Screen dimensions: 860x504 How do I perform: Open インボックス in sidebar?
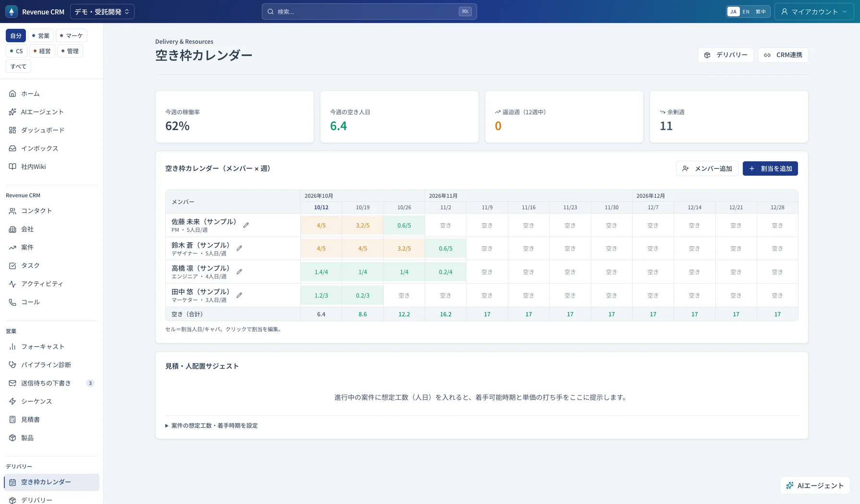tap(51, 148)
